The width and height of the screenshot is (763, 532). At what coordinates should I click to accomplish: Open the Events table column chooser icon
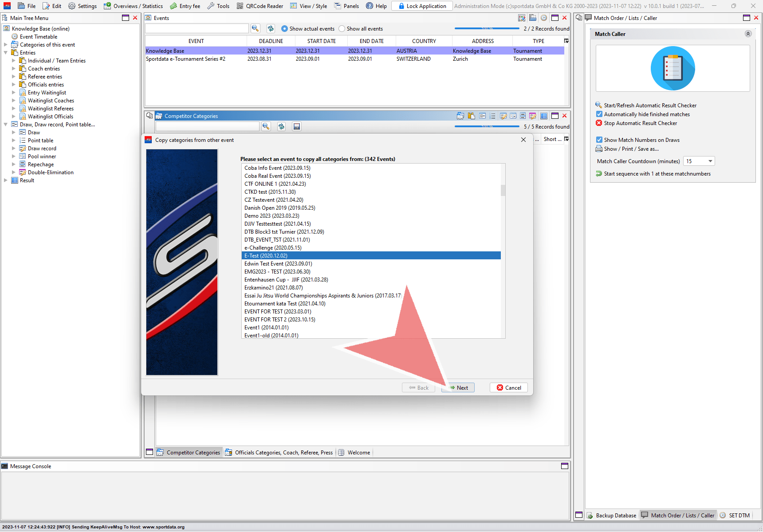(566, 41)
